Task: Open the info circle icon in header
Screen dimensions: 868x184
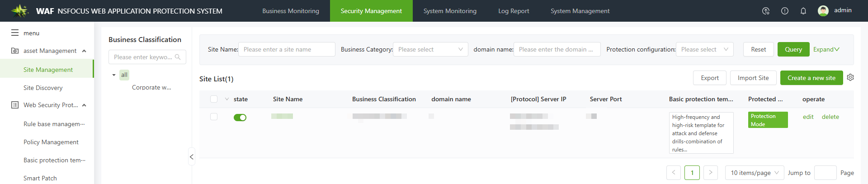Action: (x=784, y=11)
